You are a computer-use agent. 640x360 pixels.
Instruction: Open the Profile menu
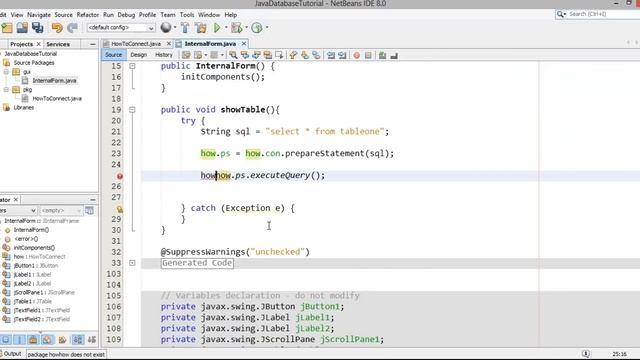147,15
